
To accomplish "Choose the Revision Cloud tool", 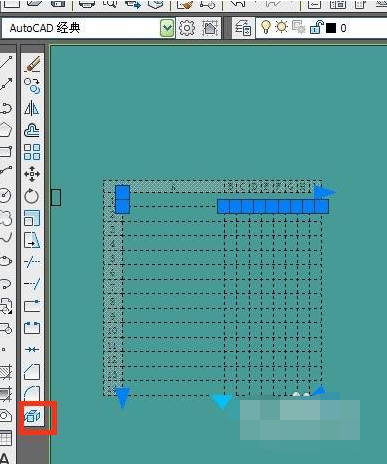I will tap(6, 218).
